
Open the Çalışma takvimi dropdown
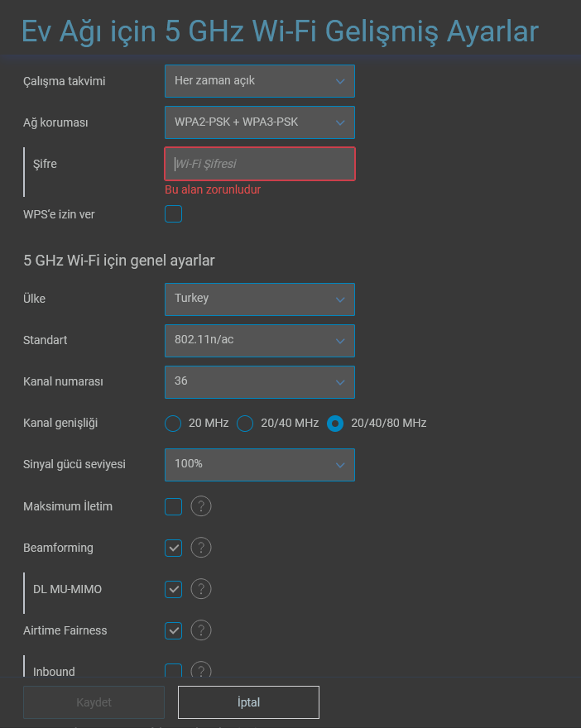[260, 81]
